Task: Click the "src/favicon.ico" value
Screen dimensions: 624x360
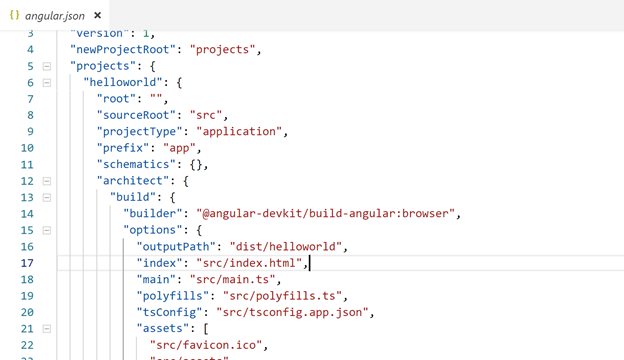Action: click(206, 345)
